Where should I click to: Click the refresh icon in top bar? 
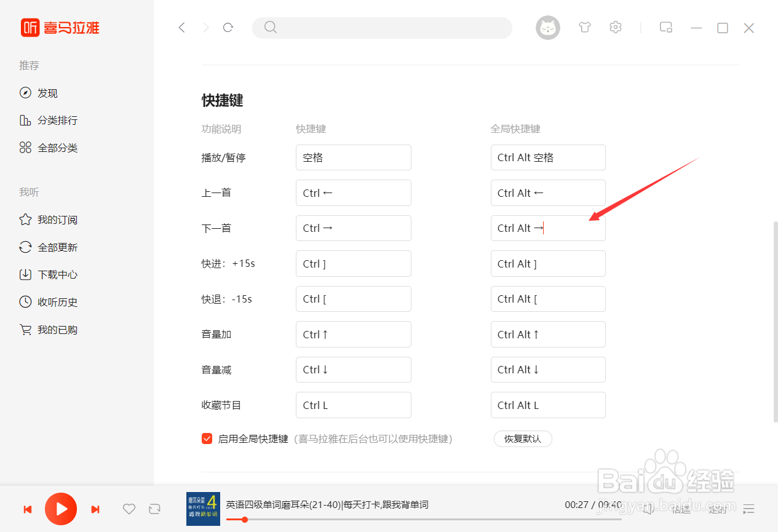228,27
